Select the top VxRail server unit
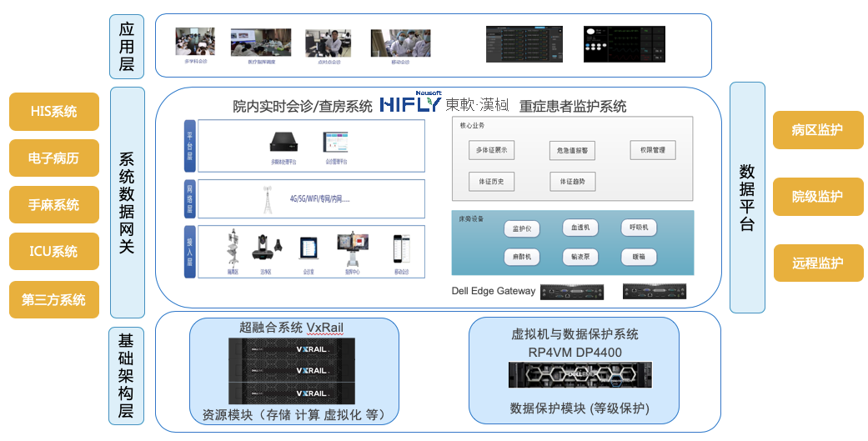Viewport: 868px width, 441px height. click(293, 348)
